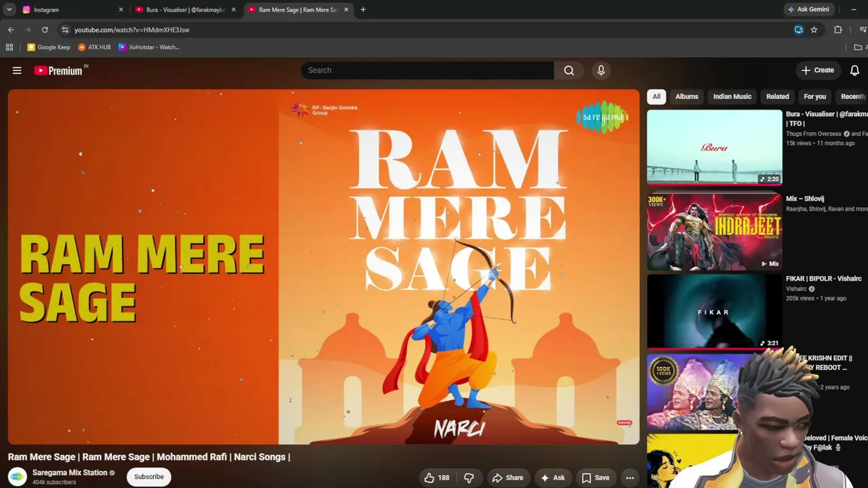Open the ATK HUB bookmark
Image resolution: width=868 pixels, height=488 pixels.
coord(94,47)
